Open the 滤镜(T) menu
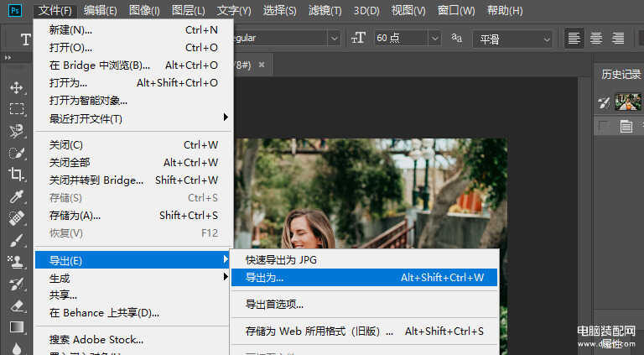The height and width of the screenshot is (355, 644). [x=325, y=11]
